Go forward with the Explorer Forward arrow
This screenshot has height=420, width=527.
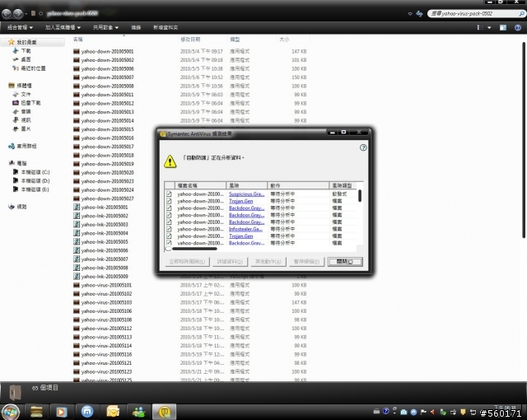tap(18, 14)
